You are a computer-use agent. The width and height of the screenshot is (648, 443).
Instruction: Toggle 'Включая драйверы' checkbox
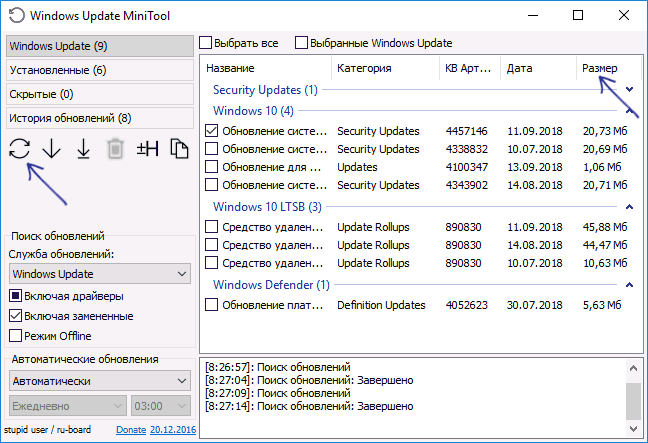(15, 296)
